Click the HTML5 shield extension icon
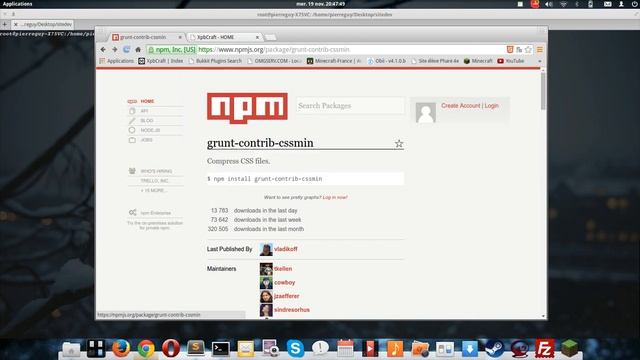This screenshot has width=640, height=360. pos(510,49)
